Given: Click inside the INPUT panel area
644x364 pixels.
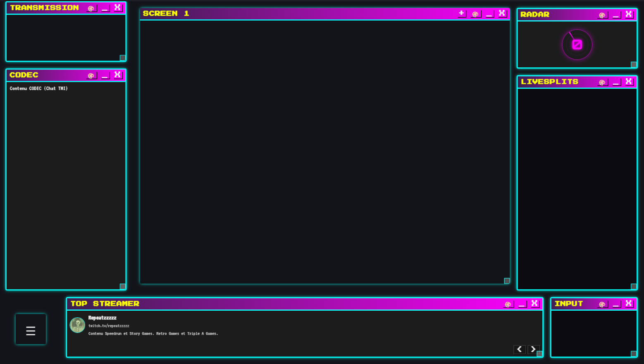Looking at the screenshot, I should (593, 333).
